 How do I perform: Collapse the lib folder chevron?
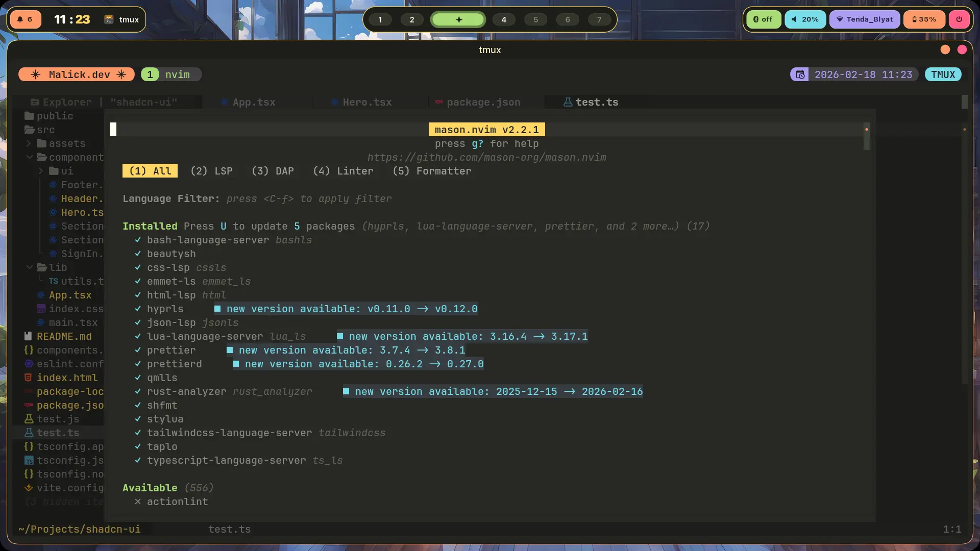(x=29, y=267)
